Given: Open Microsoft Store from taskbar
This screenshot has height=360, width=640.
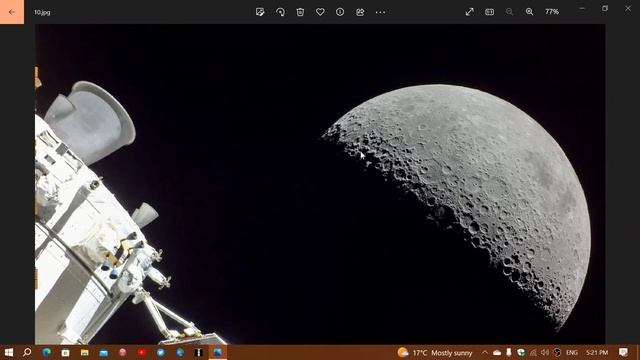Looking at the screenshot, I should coord(65,352).
